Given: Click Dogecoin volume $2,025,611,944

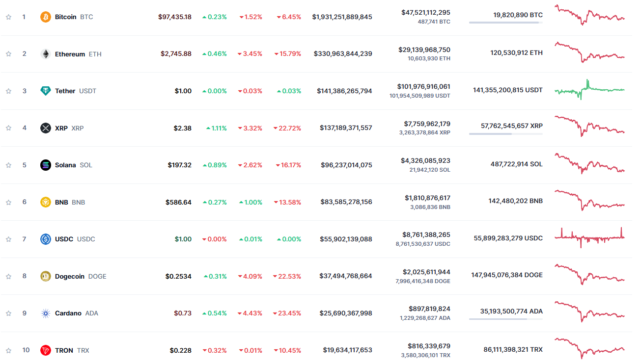Looking at the screenshot, I should [x=426, y=272].
